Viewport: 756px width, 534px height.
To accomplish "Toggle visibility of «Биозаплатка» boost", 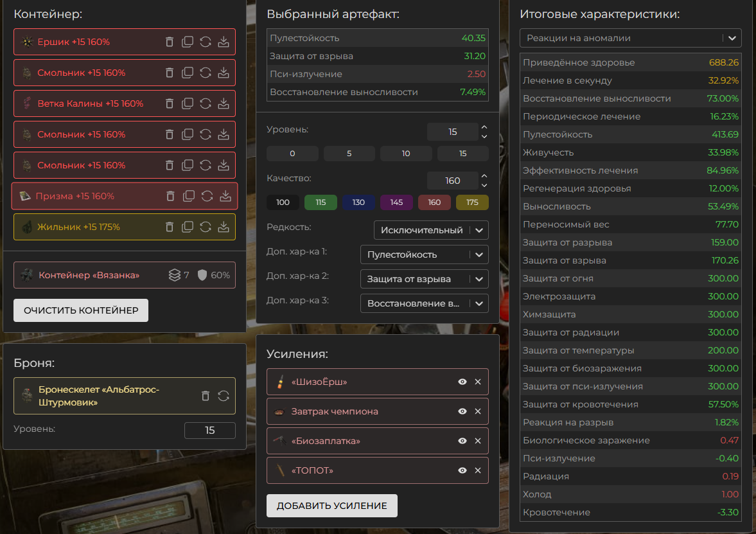I will pos(462,441).
